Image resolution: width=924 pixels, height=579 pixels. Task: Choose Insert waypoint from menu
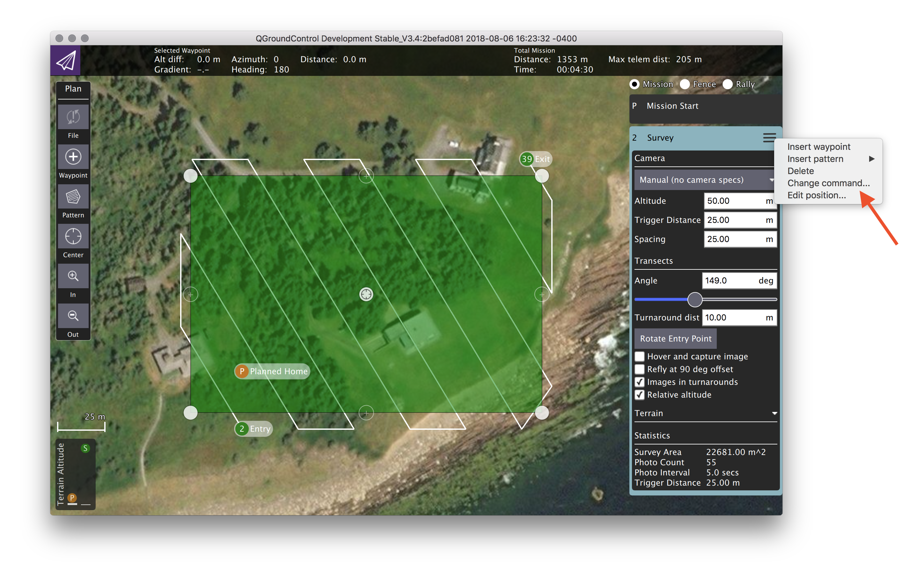818,147
